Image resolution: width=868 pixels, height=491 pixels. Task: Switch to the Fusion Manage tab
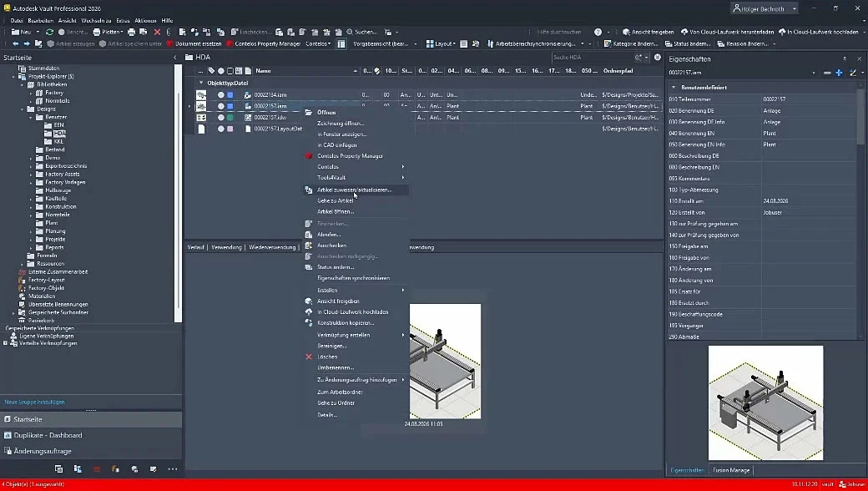[x=731, y=470]
